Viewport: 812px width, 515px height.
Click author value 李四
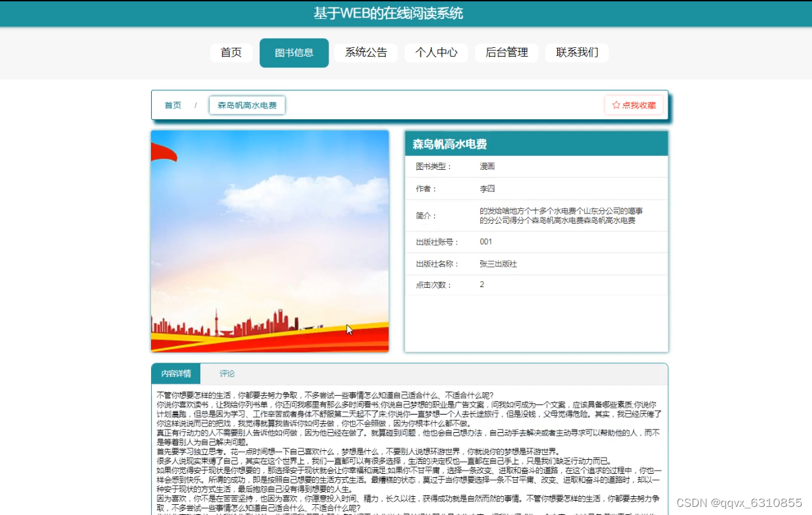(487, 189)
